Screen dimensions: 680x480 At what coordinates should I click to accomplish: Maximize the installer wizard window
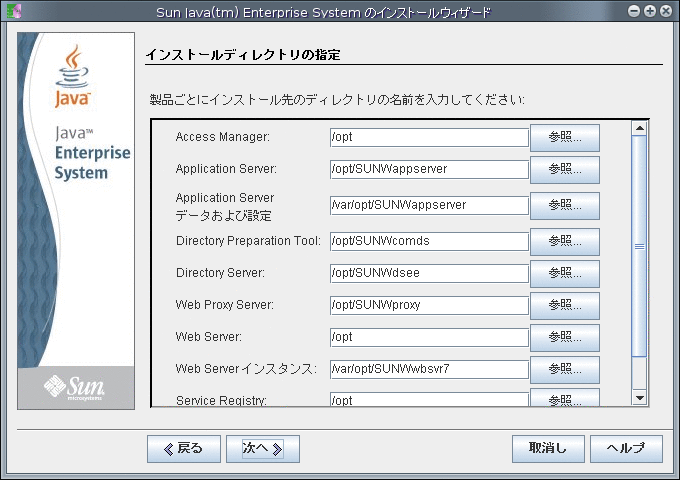pyautogui.click(x=650, y=11)
